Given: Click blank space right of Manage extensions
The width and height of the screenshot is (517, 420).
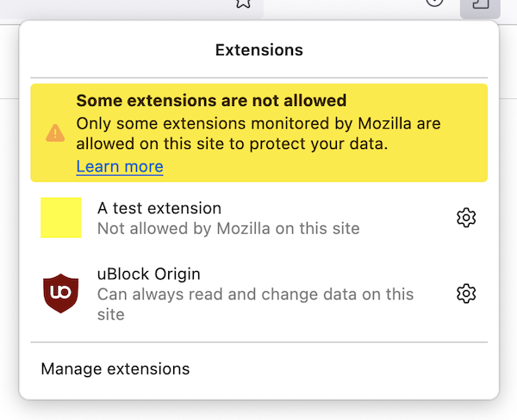Looking at the screenshot, I should 345,369.
